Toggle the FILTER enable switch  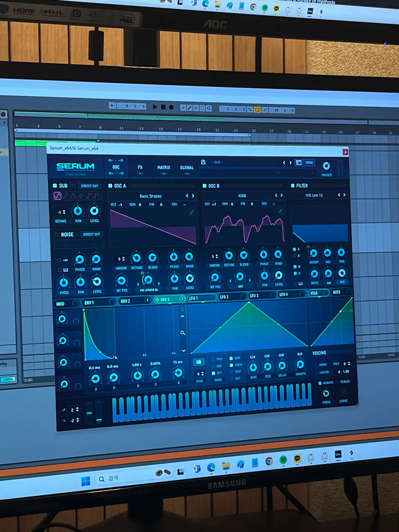point(293,186)
